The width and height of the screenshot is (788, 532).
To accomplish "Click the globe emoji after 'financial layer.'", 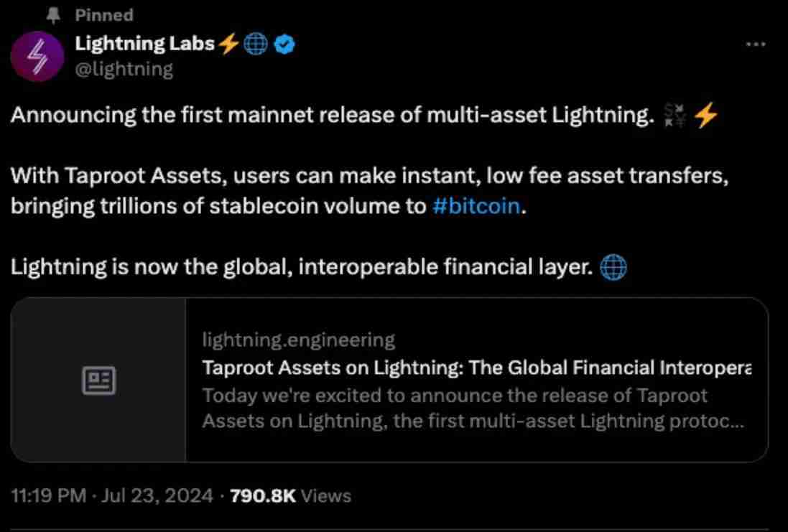I will (x=612, y=268).
